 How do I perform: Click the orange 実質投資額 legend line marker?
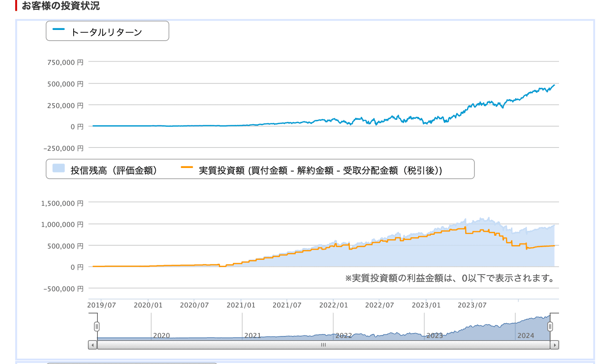[187, 168]
